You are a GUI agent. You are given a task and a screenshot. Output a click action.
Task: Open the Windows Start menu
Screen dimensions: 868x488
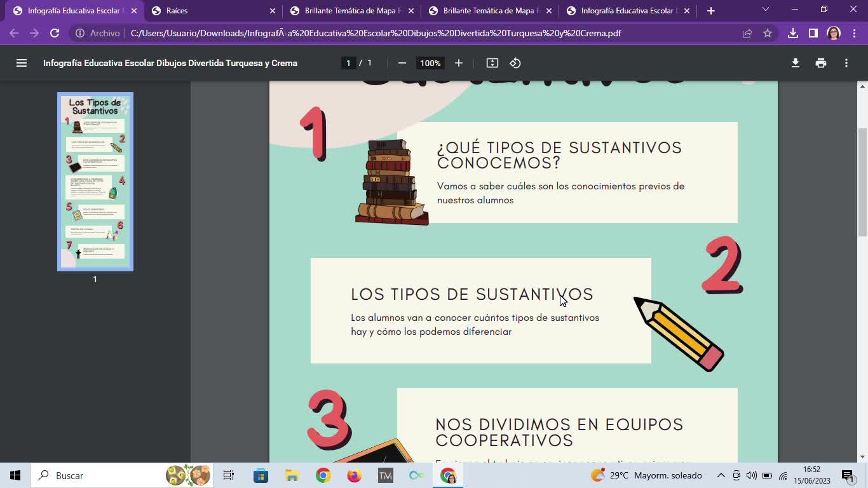pyautogui.click(x=15, y=475)
